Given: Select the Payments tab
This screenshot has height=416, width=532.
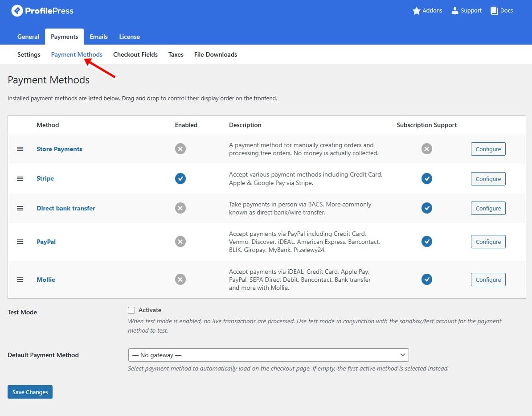Looking at the screenshot, I should click(65, 37).
